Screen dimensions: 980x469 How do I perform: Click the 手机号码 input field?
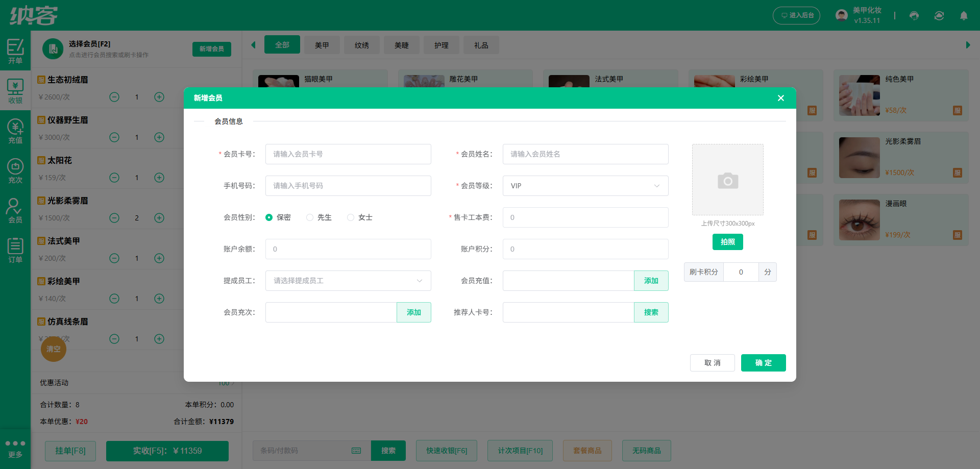point(348,186)
